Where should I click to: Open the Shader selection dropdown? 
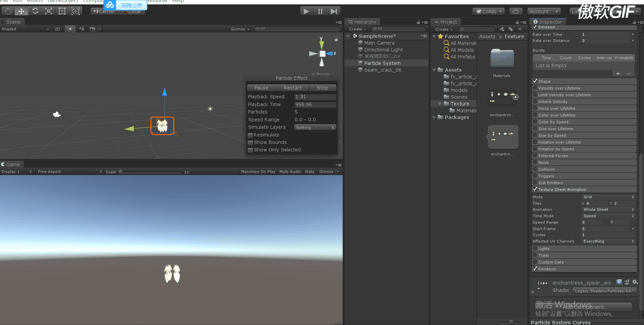pyautogui.click(x=605, y=291)
